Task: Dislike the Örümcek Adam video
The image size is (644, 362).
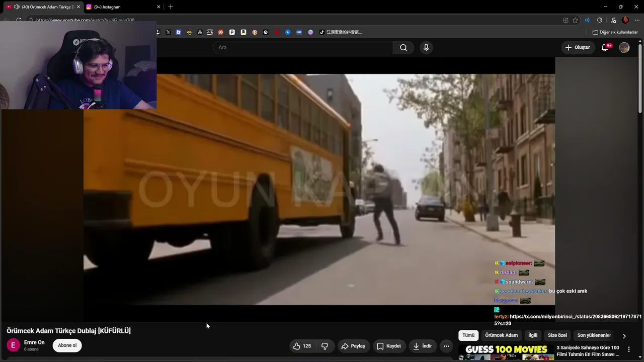Action: coord(325,346)
